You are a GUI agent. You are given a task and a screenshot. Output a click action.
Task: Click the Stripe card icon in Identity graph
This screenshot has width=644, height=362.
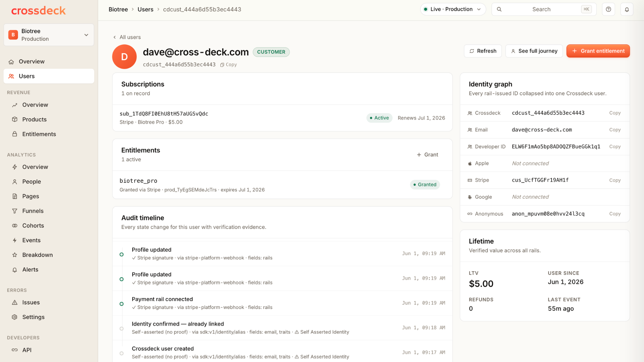(x=470, y=180)
